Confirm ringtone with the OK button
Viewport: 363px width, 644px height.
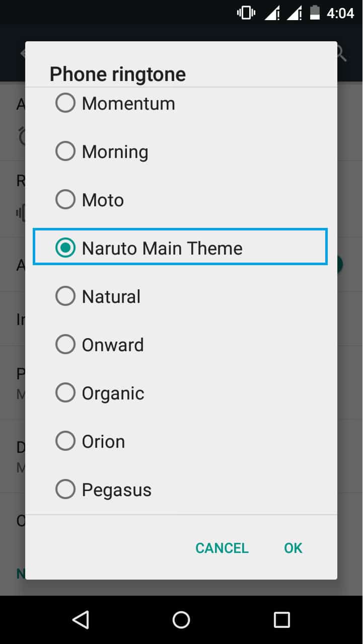coord(293,548)
